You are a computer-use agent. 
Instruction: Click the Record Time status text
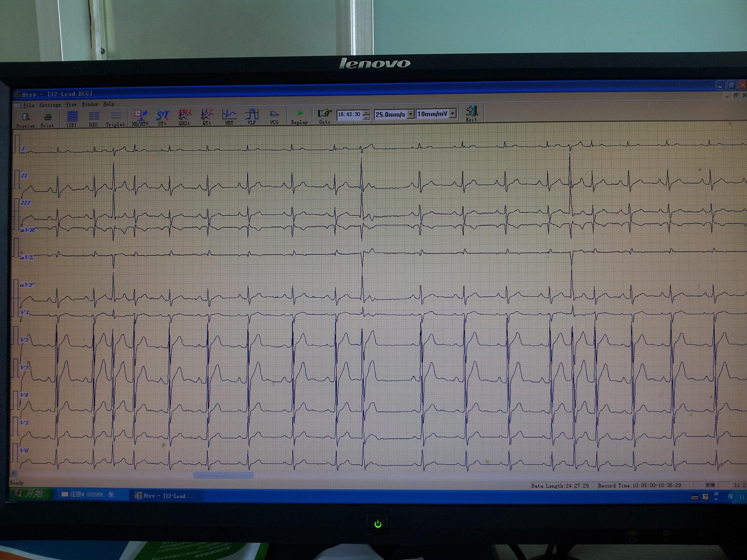(639, 485)
